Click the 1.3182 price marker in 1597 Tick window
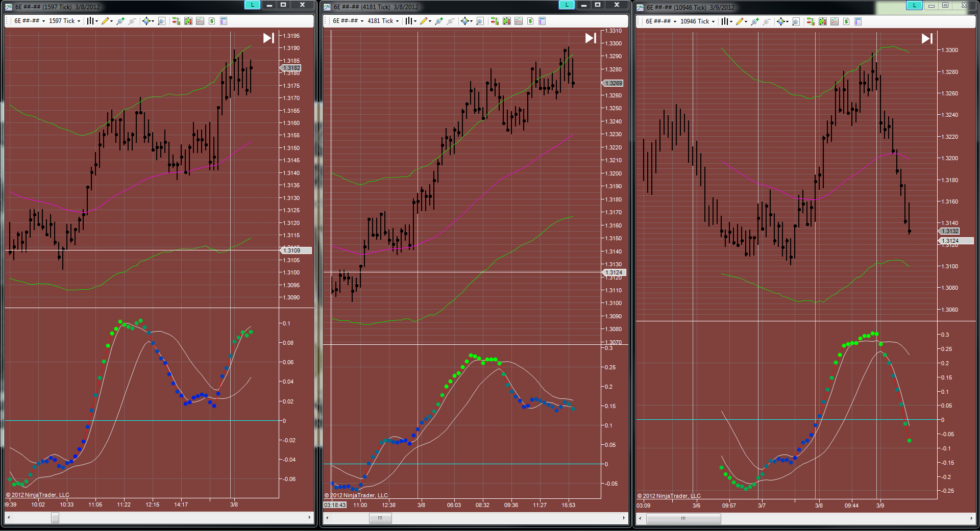This screenshot has height=531, width=980. pos(291,68)
